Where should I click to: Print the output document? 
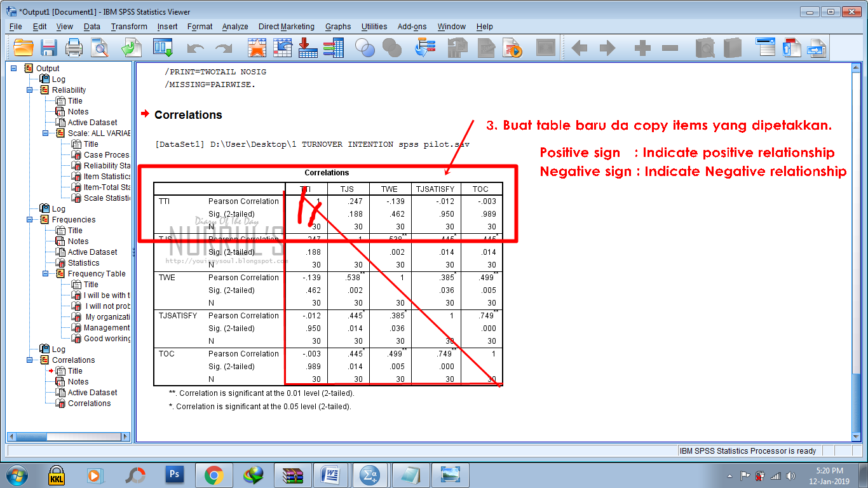click(x=74, y=46)
